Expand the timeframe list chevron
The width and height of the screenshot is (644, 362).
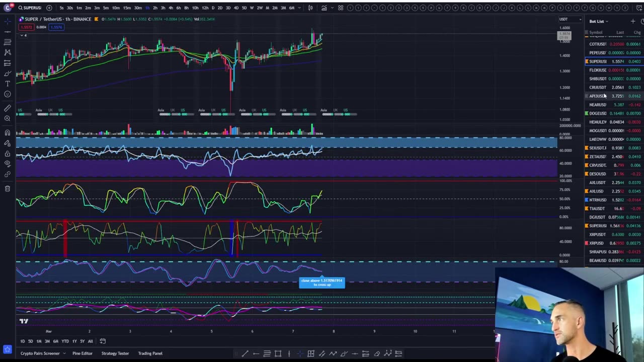point(300,8)
